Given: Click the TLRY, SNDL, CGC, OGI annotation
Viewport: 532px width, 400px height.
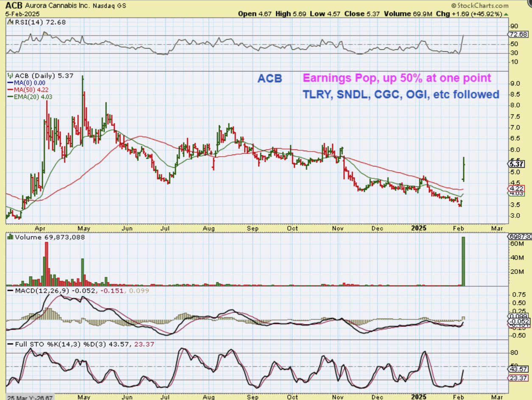Looking at the screenshot, I should tap(400, 94).
